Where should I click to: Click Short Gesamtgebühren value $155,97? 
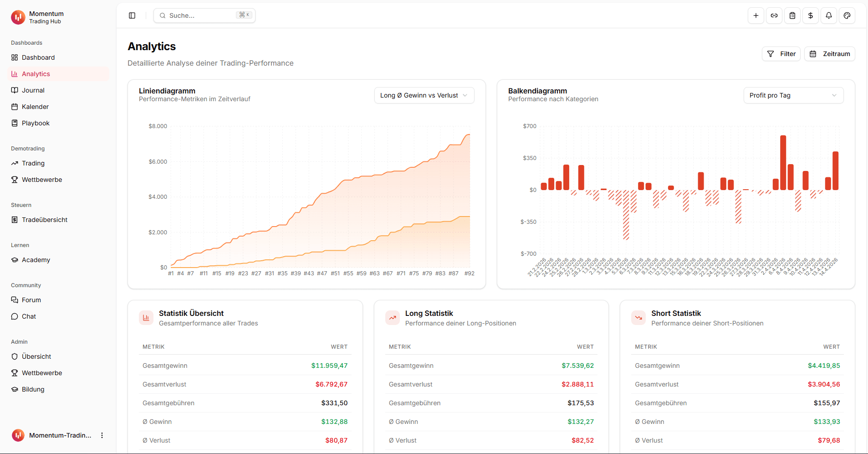827,403
